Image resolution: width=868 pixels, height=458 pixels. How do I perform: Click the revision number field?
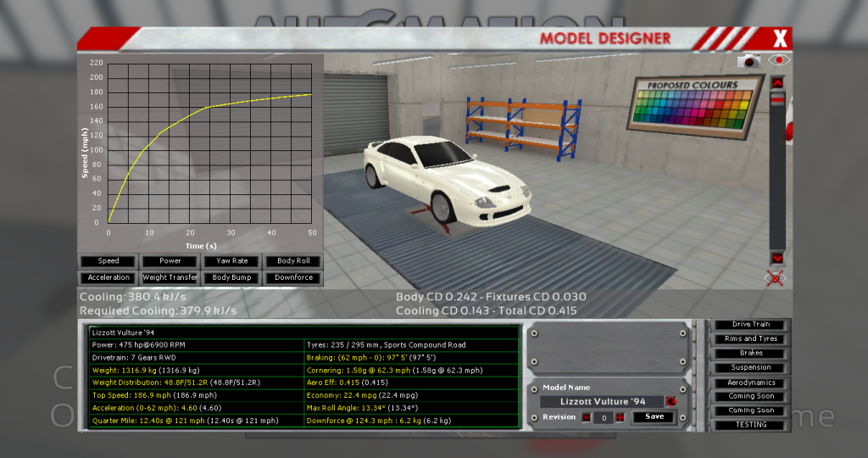click(x=604, y=418)
